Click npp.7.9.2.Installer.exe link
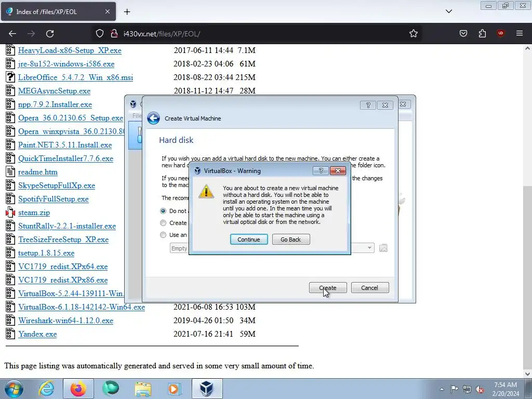532x399 pixels. click(x=55, y=104)
